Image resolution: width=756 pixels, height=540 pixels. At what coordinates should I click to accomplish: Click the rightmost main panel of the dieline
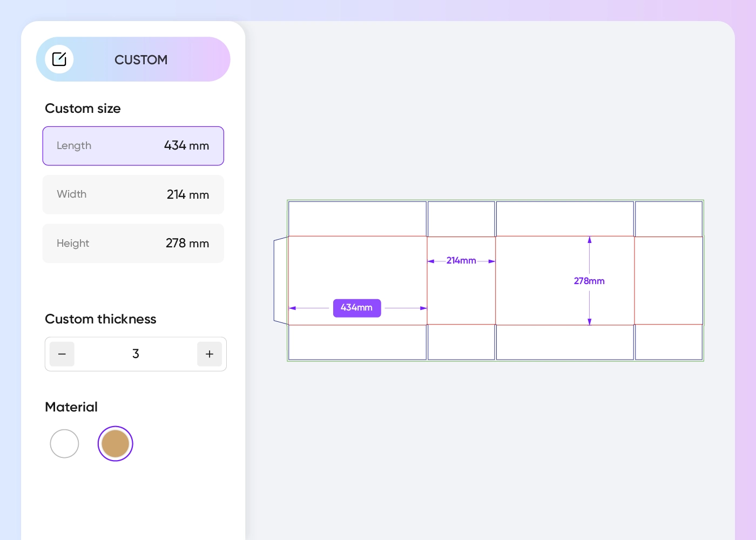coord(669,281)
